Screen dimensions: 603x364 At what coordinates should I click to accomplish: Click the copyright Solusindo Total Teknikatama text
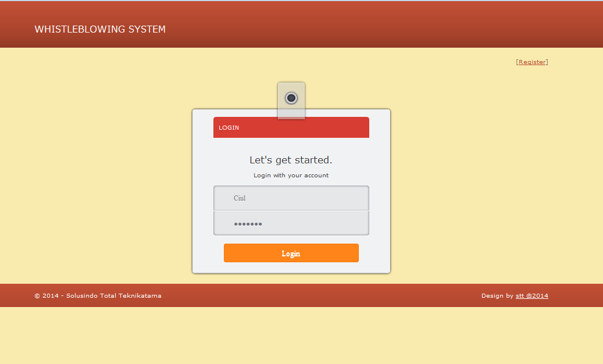98,295
